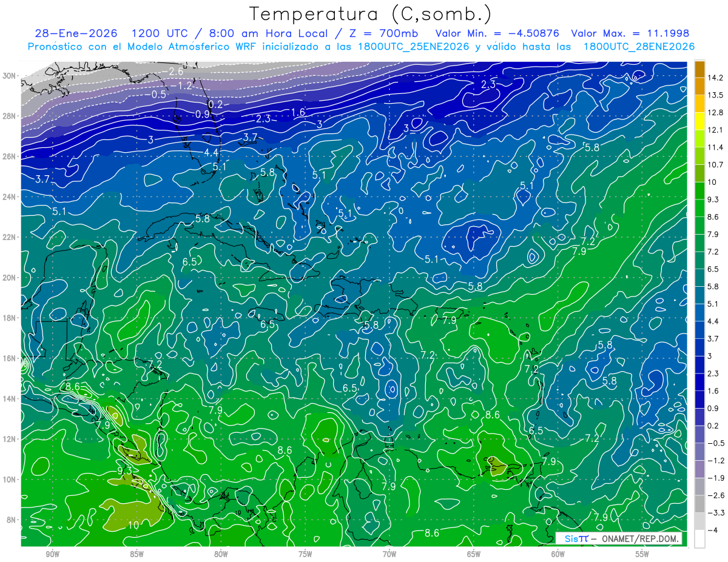Click the "70W" longitude axis label
This screenshot has height=562, width=728.
point(389,554)
